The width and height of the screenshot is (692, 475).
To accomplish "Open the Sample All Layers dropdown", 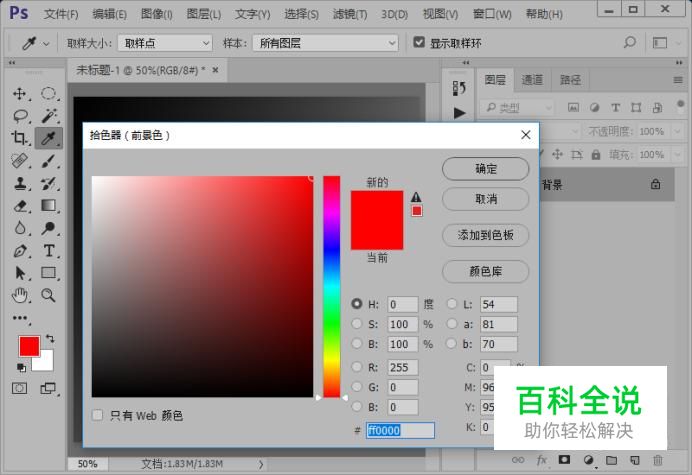I will tap(325, 43).
